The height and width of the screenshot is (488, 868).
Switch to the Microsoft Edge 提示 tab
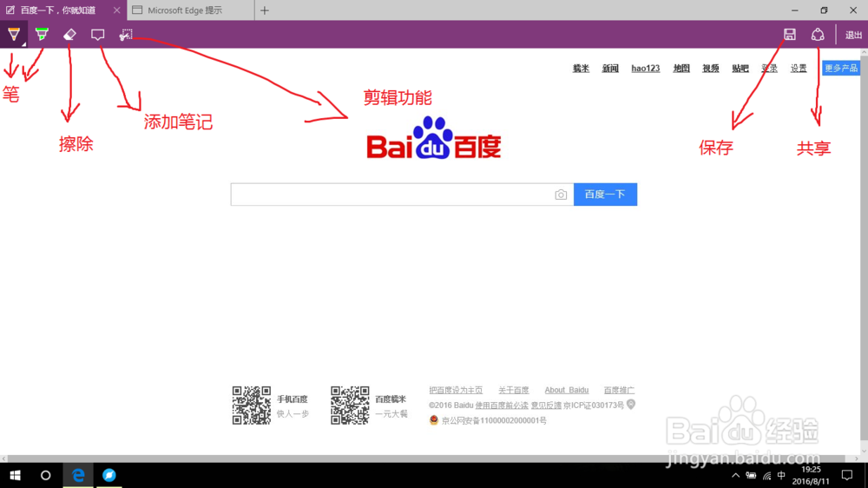coord(191,10)
